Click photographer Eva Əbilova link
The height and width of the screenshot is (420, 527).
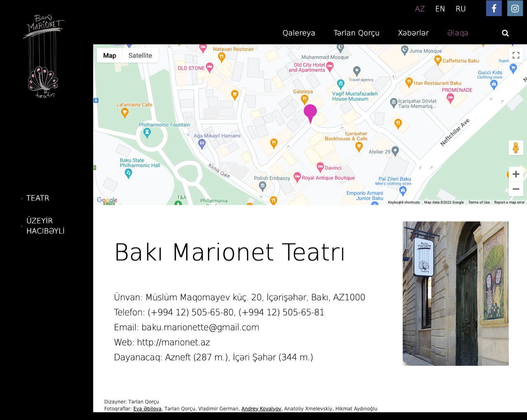pos(147,408)
